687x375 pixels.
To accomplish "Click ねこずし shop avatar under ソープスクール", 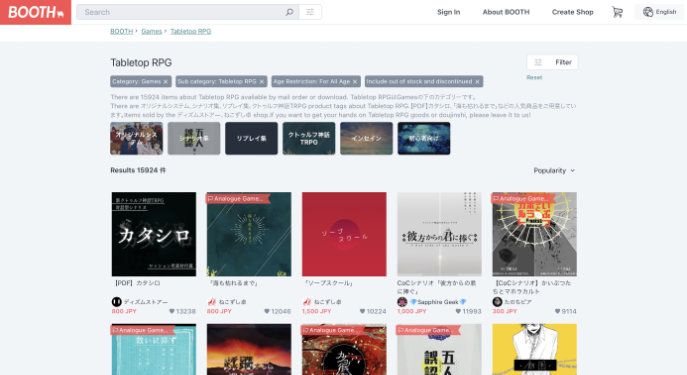I will [307, 302].
